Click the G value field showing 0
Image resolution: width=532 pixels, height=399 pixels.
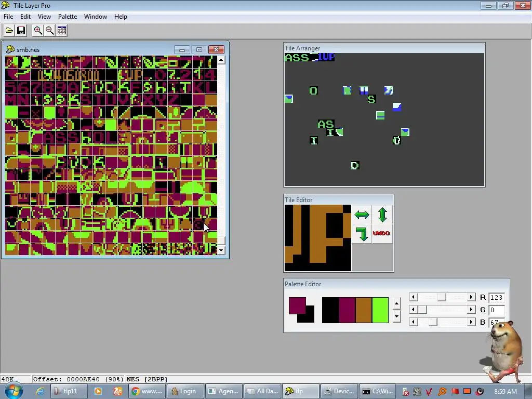(496, 310)
